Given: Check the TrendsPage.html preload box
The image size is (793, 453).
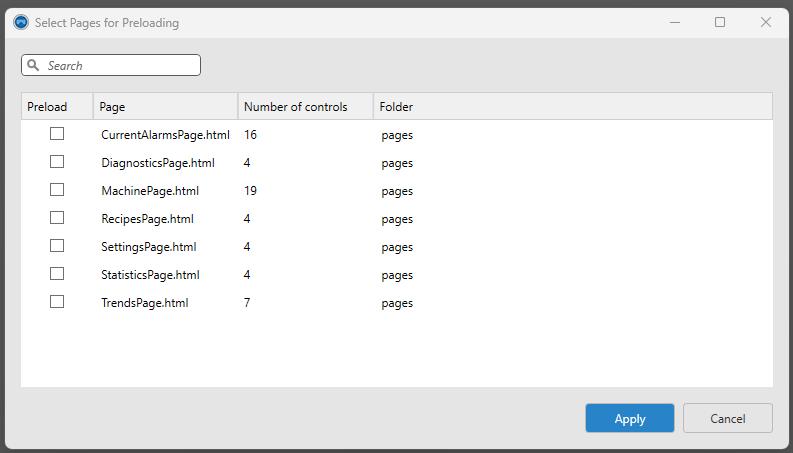Looking at the screenshot, I should pos(57,302).
